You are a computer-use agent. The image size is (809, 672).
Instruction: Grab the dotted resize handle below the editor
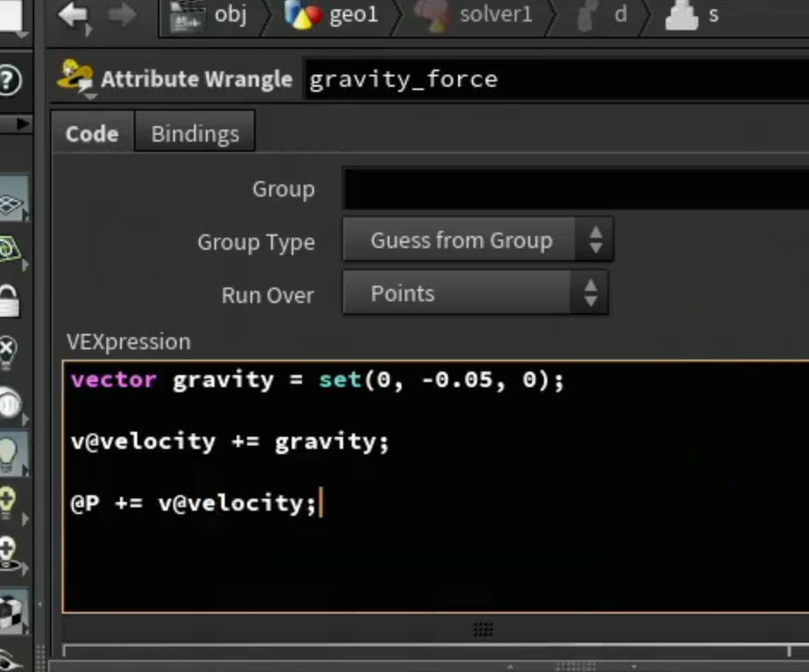tap(483, 628)
